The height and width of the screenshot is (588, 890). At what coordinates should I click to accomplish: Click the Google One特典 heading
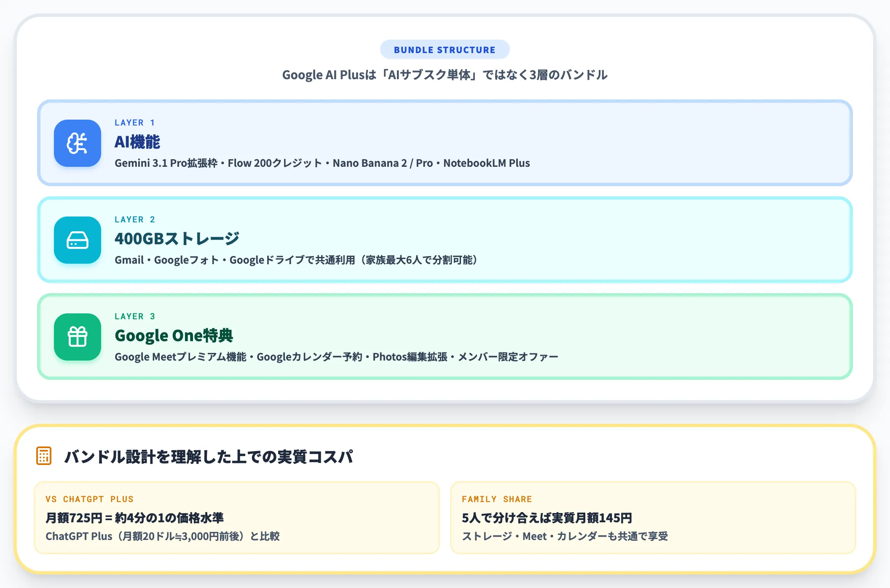(174, 336)
